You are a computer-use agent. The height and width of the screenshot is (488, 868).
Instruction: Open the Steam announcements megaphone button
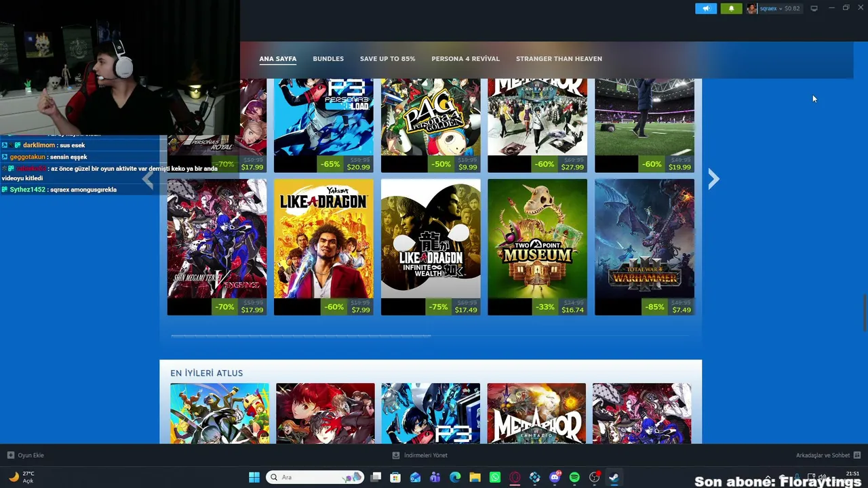(705, 9)
